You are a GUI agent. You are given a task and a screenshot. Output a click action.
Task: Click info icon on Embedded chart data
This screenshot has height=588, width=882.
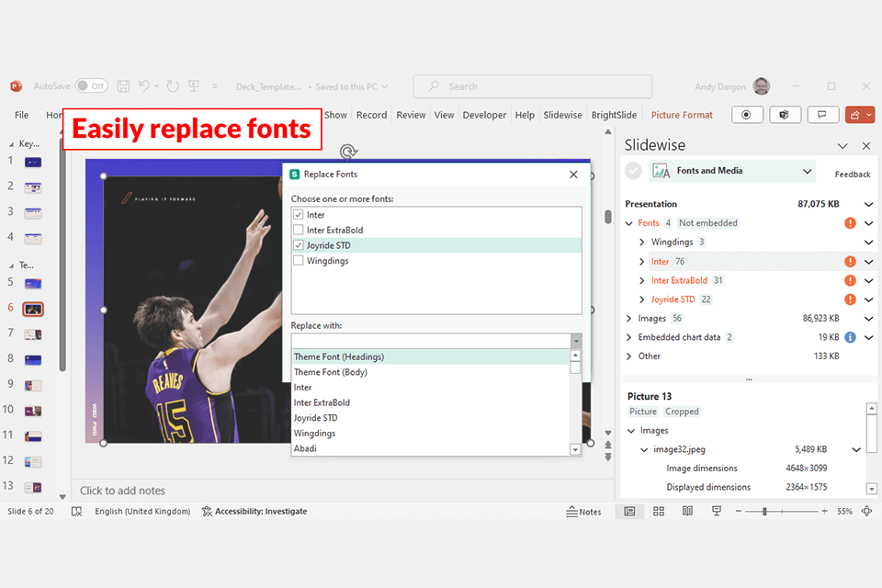pyautogui.click(x=850, y=337)
